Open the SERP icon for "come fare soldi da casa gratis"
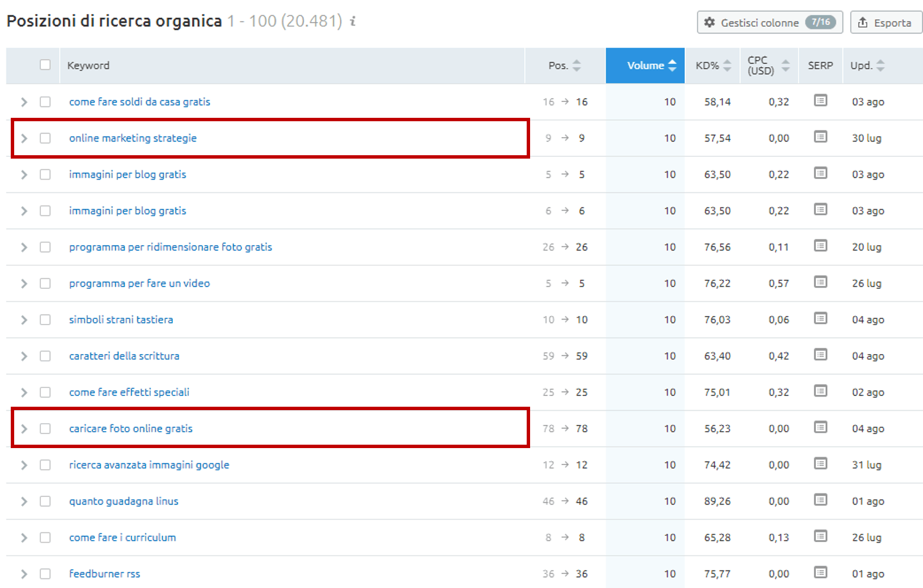Image resolution: width=923 pixels, height=588 pixels. coord(820,101)
